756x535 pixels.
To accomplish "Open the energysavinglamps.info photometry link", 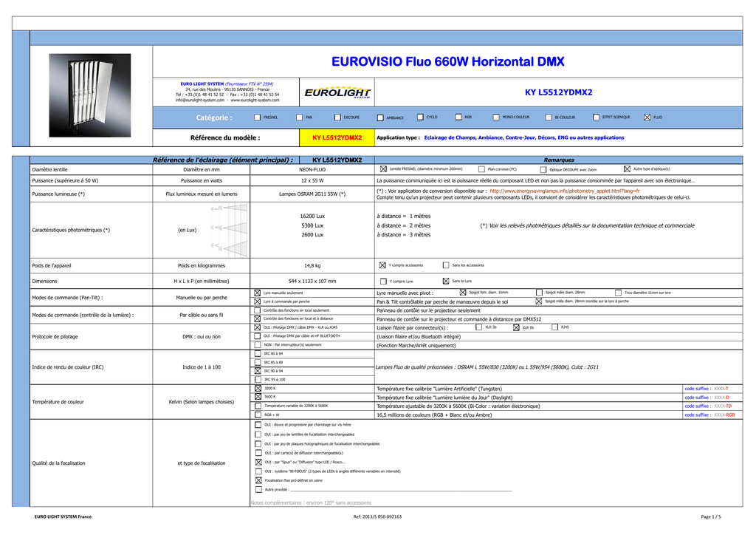I will [x=565, y=191].
